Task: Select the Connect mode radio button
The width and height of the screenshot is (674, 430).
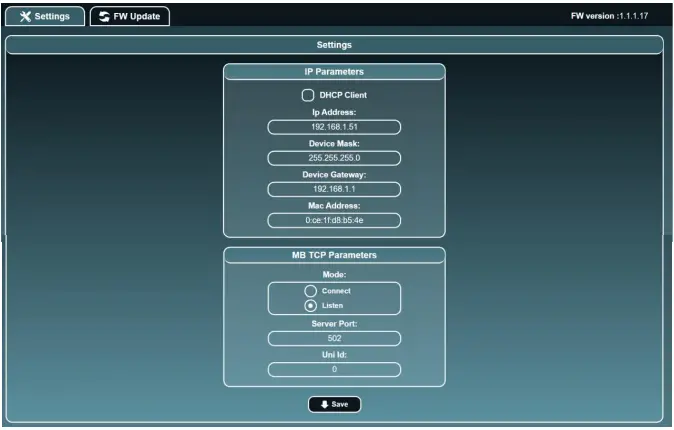Action: point(310,290)
